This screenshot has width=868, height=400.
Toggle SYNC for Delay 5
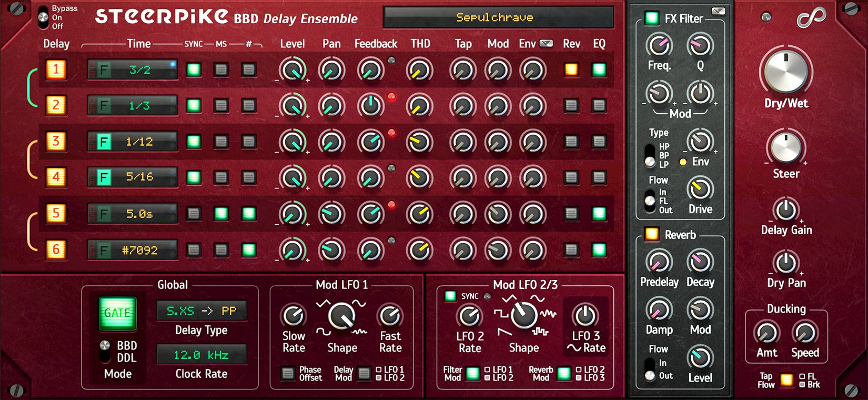194,214
